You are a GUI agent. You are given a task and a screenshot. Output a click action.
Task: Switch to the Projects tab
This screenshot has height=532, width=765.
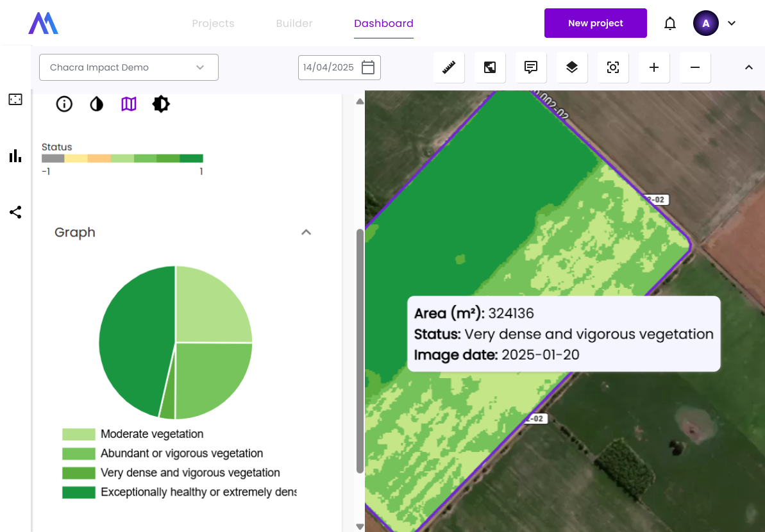click(x=213, y=24)
